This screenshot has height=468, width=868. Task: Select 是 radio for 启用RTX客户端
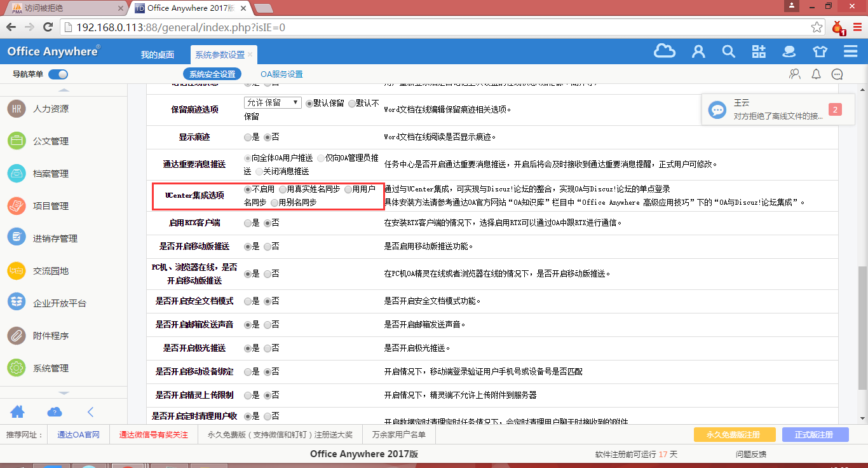248,223
